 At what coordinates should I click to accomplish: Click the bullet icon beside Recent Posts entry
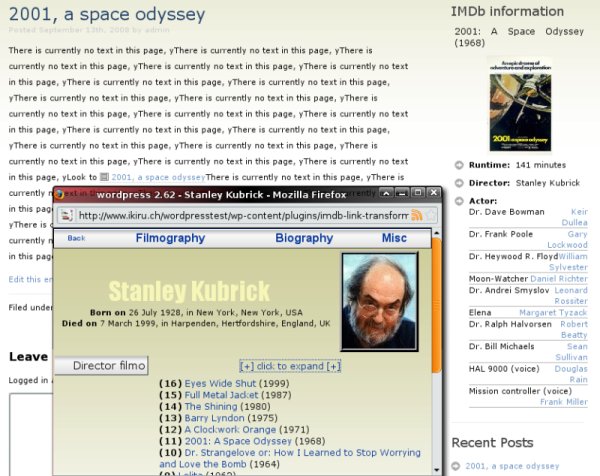(455, 466)
